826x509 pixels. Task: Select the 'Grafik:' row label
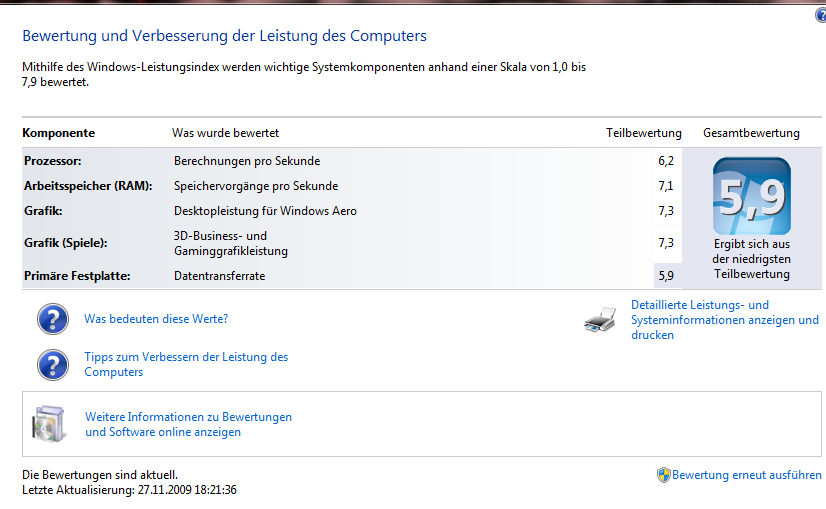43,211
